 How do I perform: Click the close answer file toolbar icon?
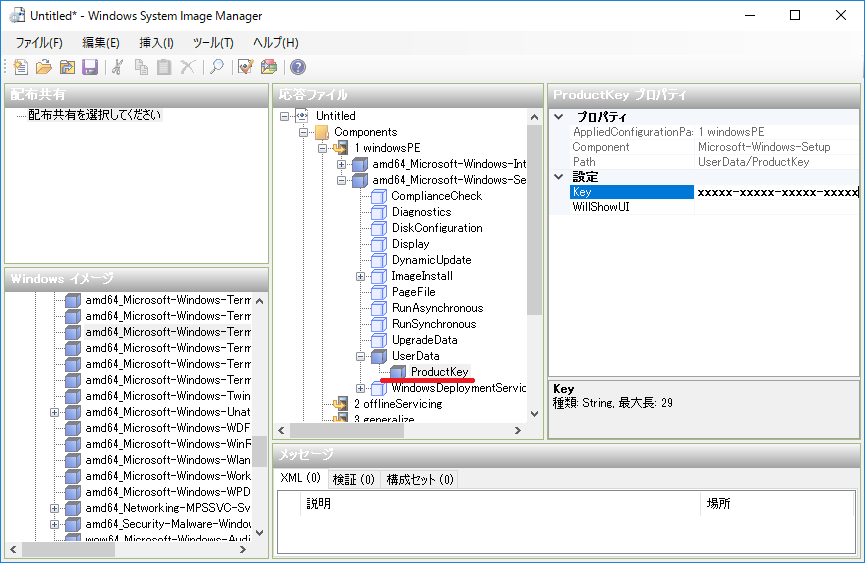[67, 67]
